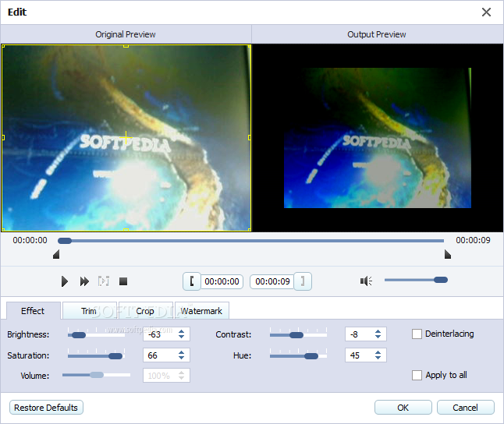The width and height of the screenshot is (504, 424).
Task: Click the Original Preview header label
Action: [x=126, y=34]
